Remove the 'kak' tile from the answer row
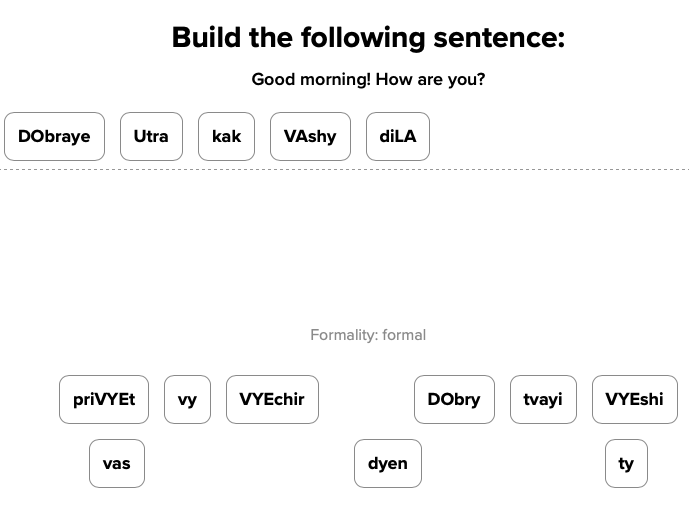689x511 pixels. 226,137
